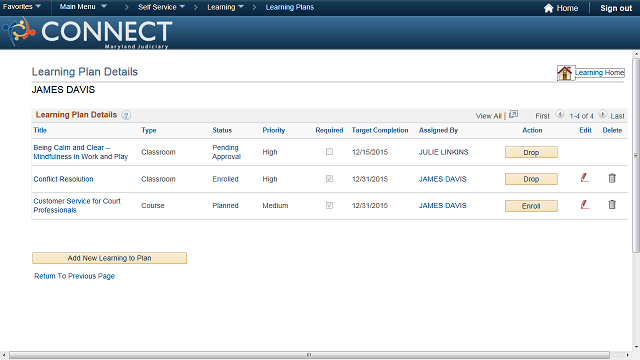640x360 pixels.
Task: Show previous rows arrow icon
Action: pyautogui.click(x=560, y=115)
